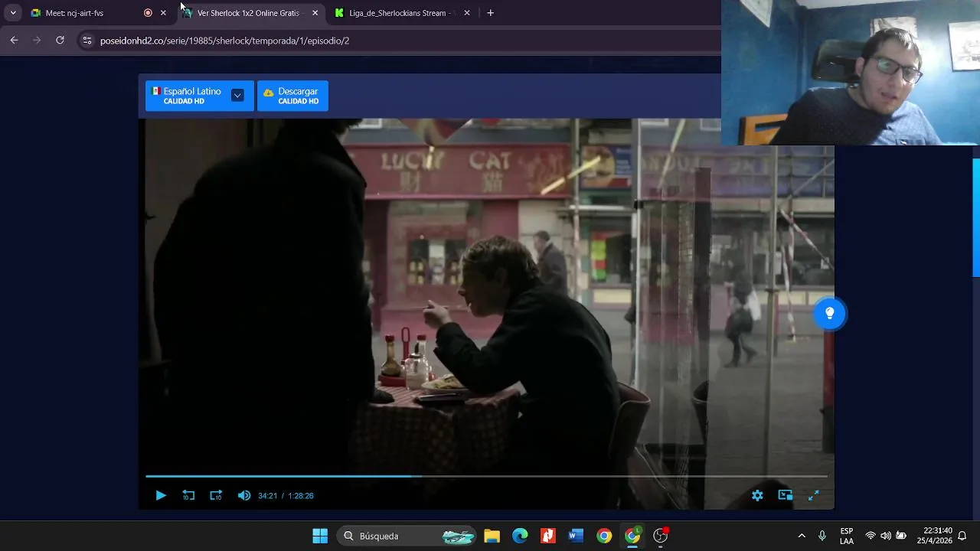Click the Descargar Calidad HD button
Screen dimensions: 980x551
(x=292, y=96)
